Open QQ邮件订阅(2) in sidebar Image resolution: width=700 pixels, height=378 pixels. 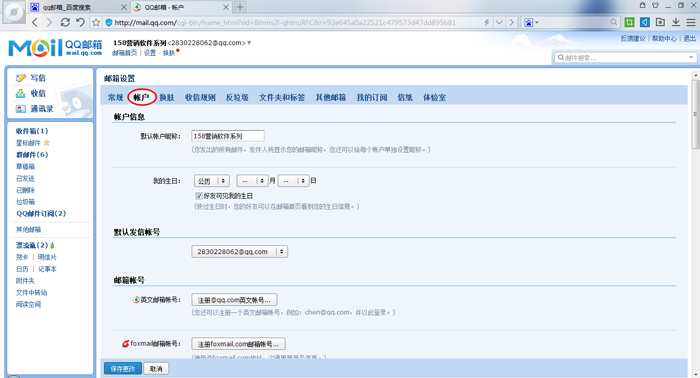[x=41, y=213]
